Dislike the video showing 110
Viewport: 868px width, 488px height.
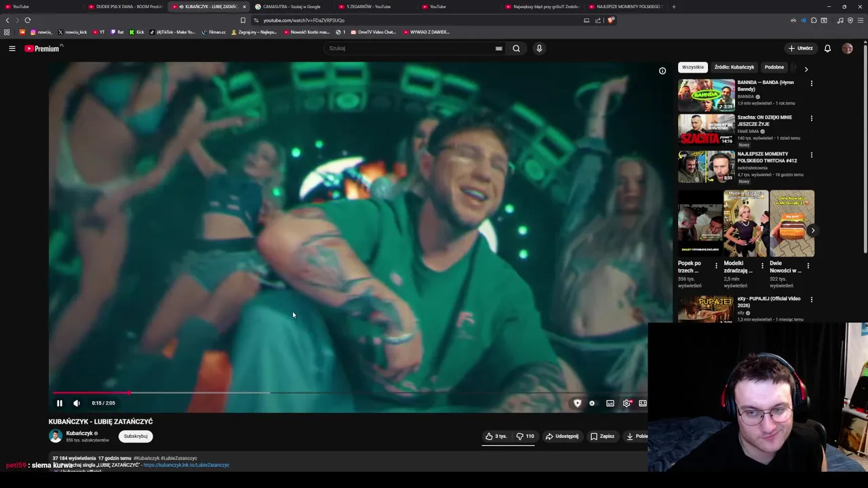(525, 436)
